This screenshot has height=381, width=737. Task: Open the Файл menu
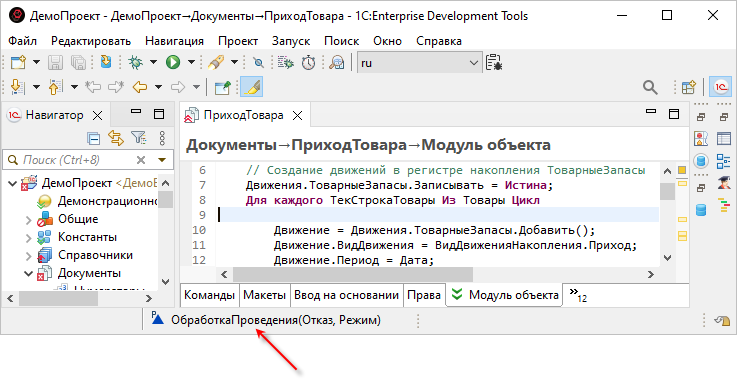[22, 41]
